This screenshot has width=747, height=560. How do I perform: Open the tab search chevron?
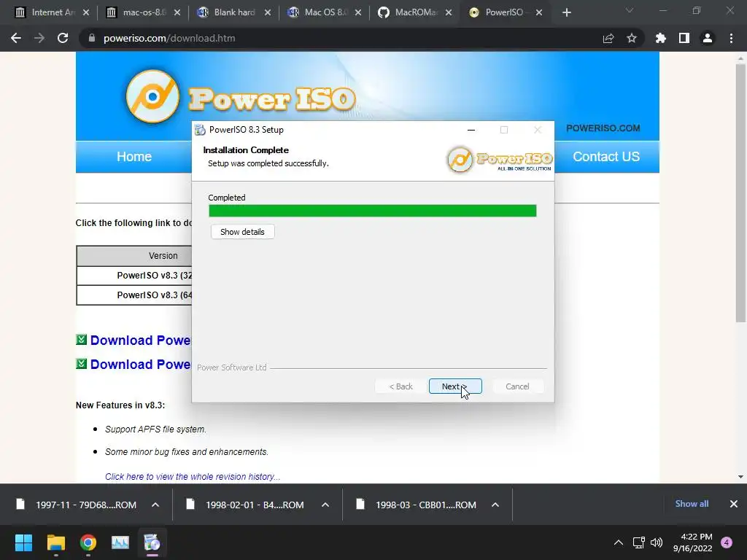point(630,10)
